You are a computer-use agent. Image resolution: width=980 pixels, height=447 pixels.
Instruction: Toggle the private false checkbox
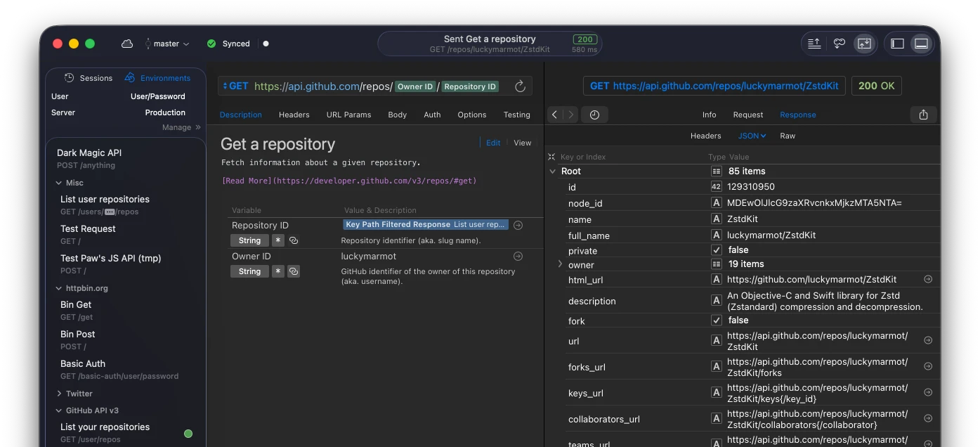click(717, 250)
